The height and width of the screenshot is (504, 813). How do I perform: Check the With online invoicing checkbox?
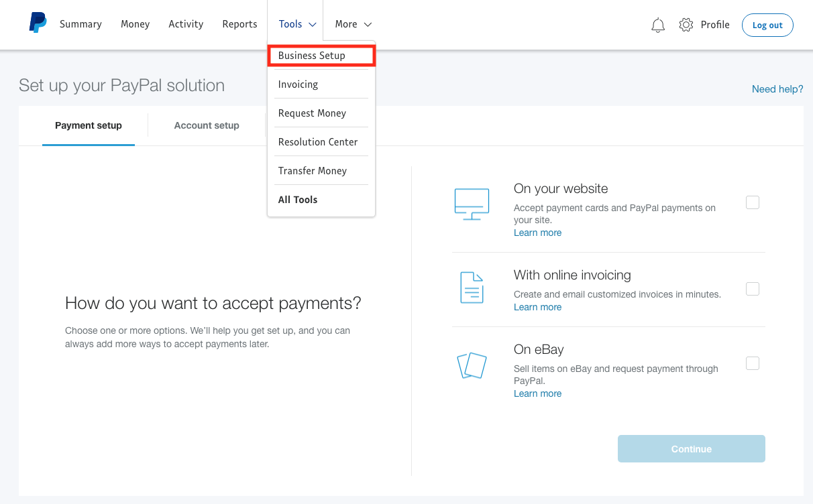click(x=753, y=289)
